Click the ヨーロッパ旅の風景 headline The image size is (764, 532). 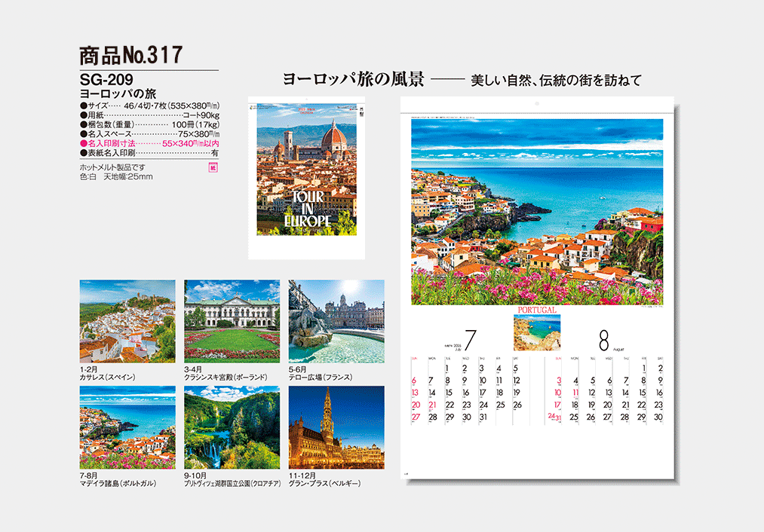tap(353, 79)
